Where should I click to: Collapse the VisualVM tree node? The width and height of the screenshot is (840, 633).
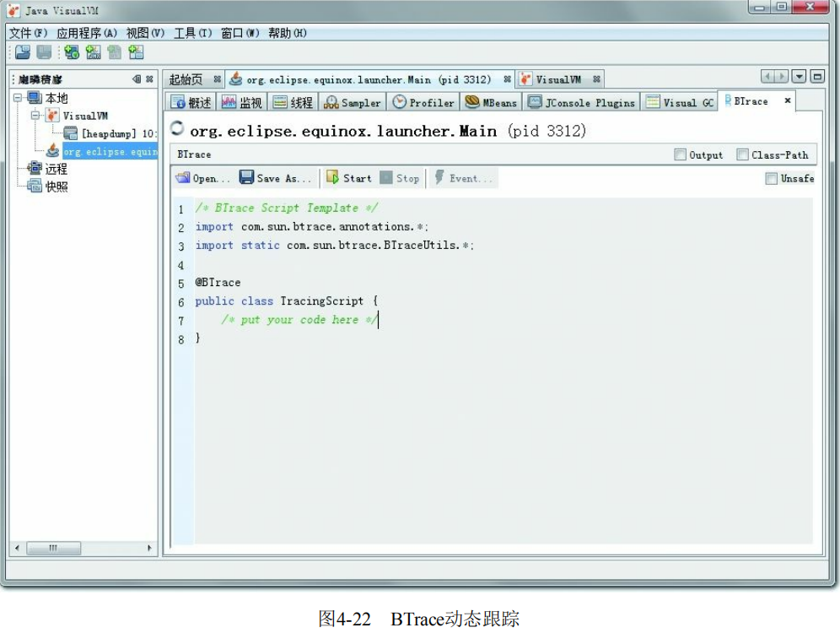pos(35,116)
